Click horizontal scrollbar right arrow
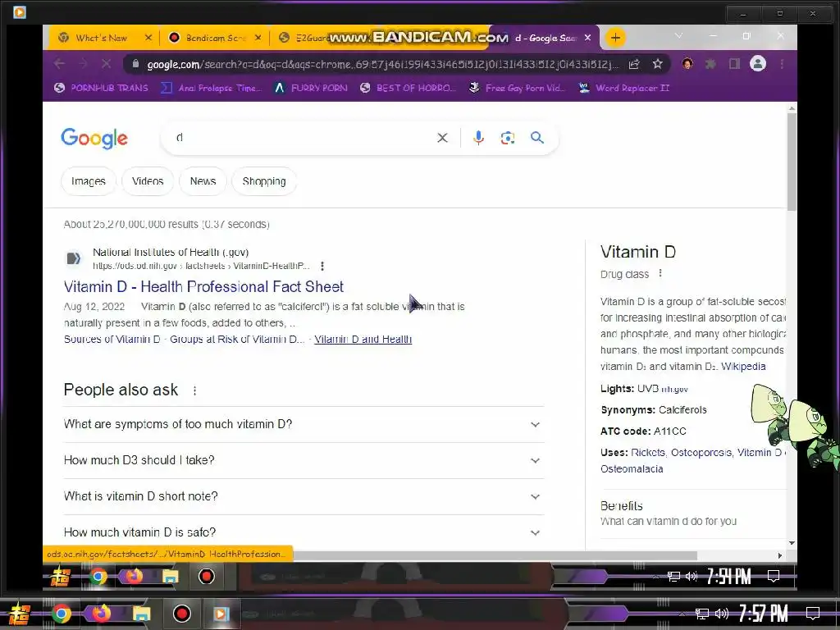Viewport: 840px width, 630px height. point(780,555)
